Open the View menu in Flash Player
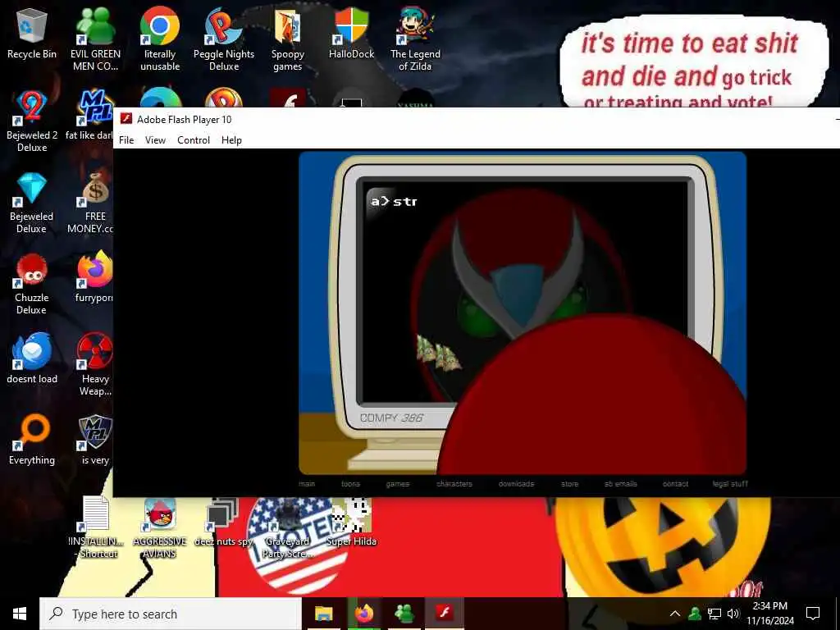Screen dimensions: 840x630 pyautogui.click(x=155, y=139)
